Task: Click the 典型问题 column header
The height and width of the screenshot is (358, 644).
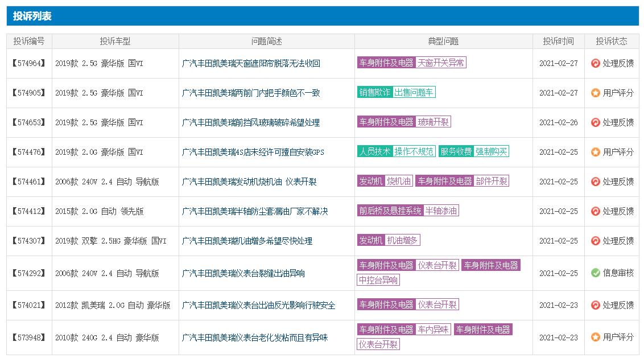Action: click(x=443, y=41)
